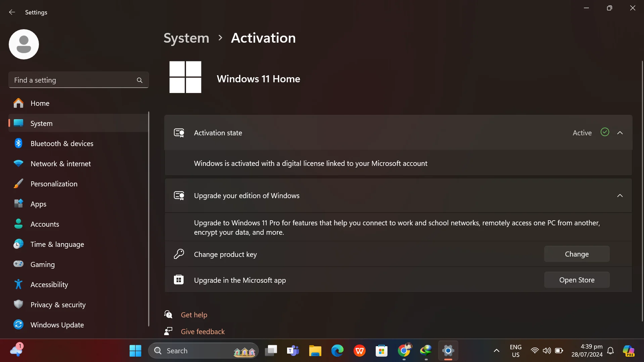
Task: Click the product key icon
Action: [x=179, y=254]
